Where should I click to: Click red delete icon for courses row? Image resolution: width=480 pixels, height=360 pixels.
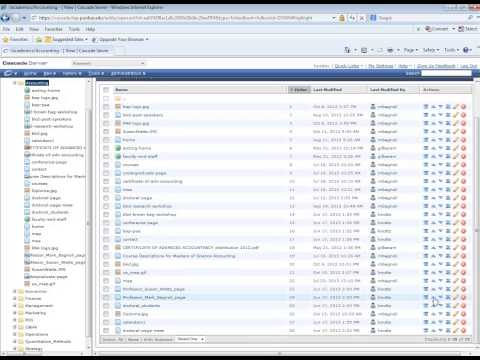(463, 165)
